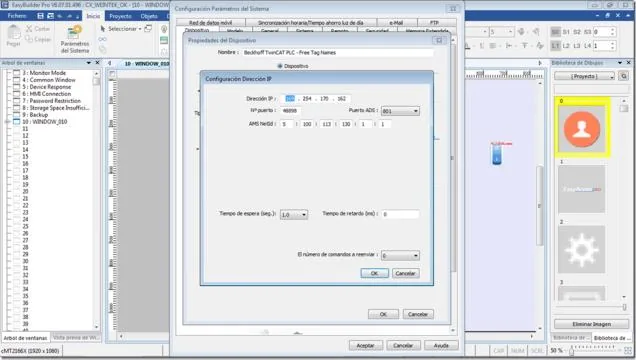The height and width of the screenshot is (360, 636).
Task: Click Cancelar in Propiedades del Dispositivo dialog
Action: (418, 314)
